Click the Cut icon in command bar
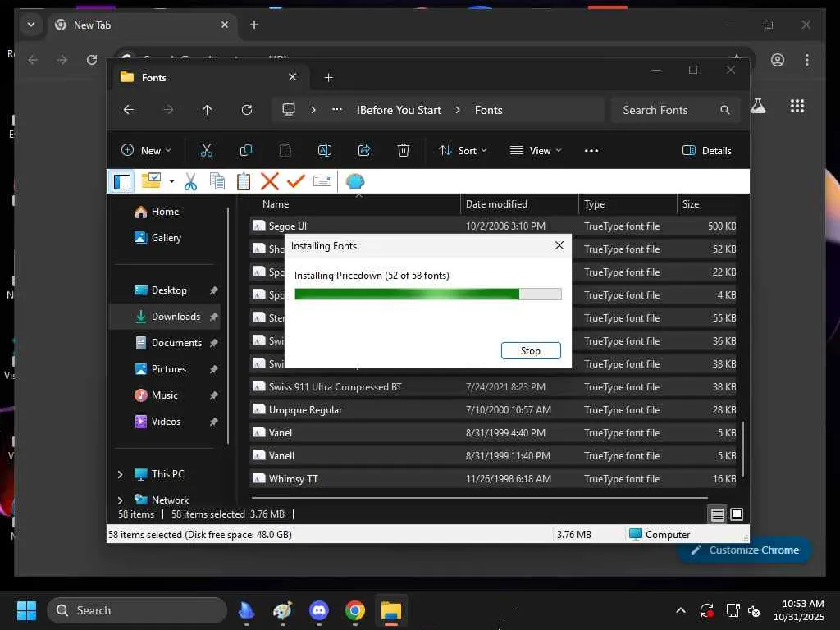Image resolution: width=840 pixels, height=630 pixels. coord(207,150)
